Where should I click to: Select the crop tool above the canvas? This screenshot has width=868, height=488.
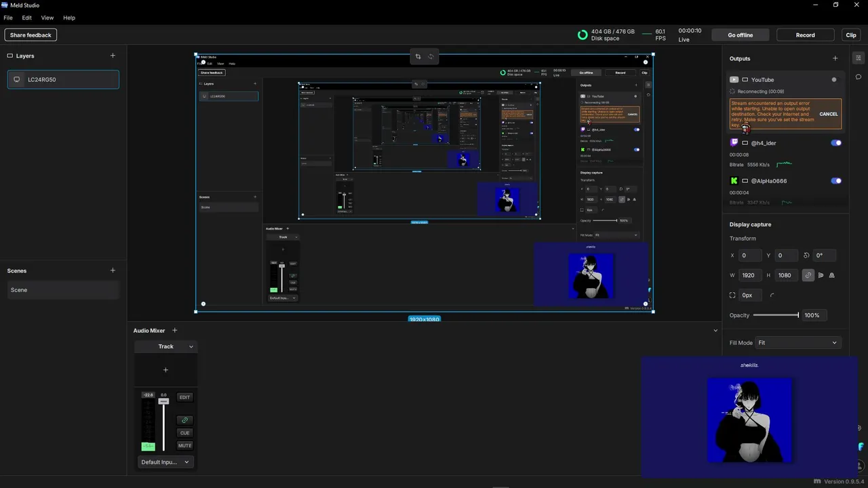click(418, 56)
